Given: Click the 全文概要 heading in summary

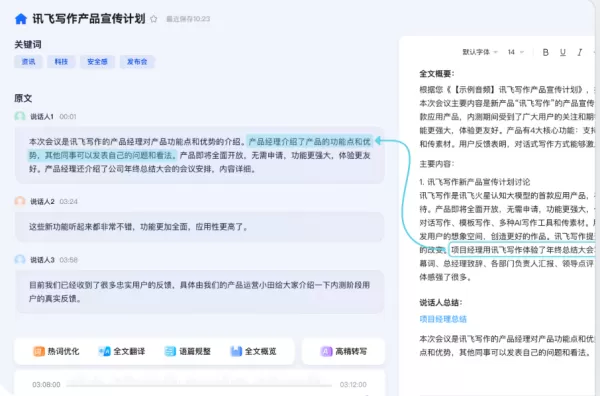Looking at the screenshot, I should [x=437, y=74].
